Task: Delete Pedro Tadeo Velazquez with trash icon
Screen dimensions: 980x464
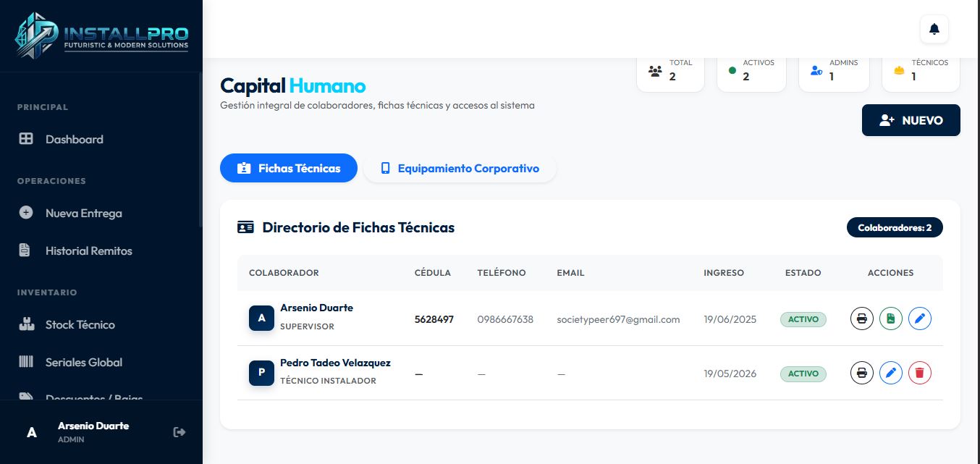Action: point(919,373)
